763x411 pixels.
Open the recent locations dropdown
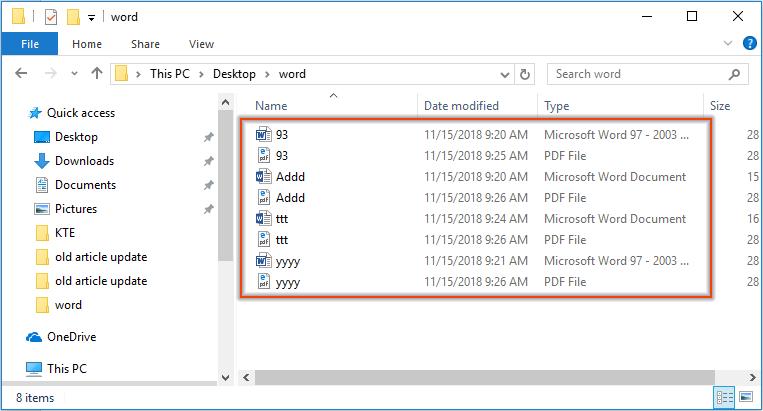click(74, 74)
